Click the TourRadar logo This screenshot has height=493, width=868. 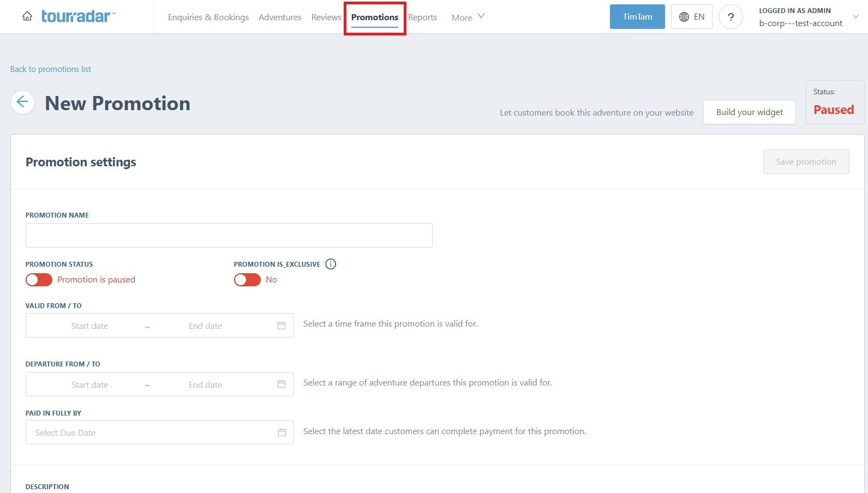tap(78, 16)
